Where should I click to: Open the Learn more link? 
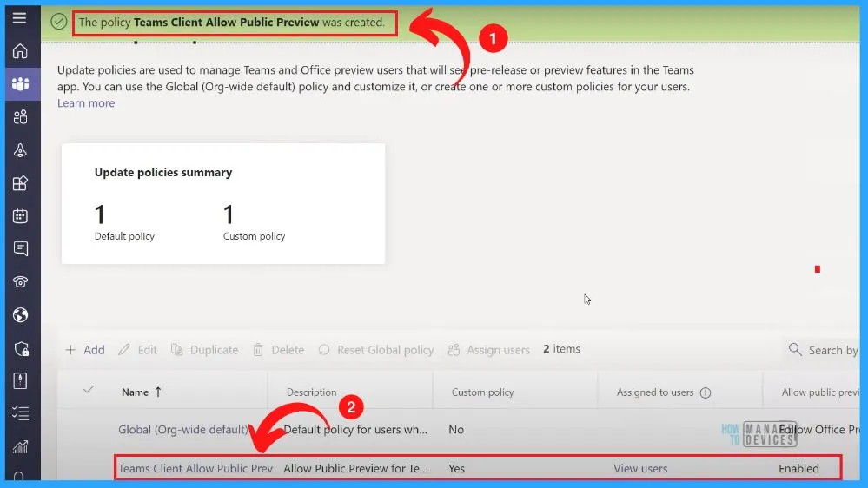pos(86,103)
